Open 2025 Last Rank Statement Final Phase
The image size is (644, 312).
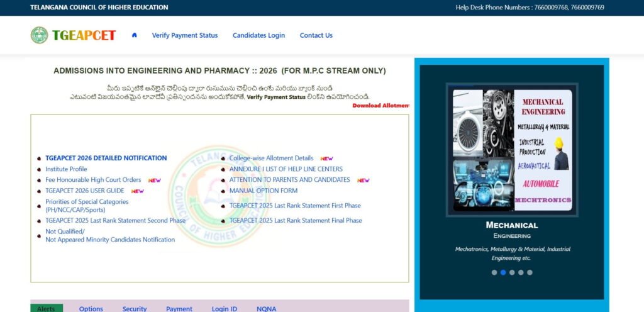pos(296,220)
